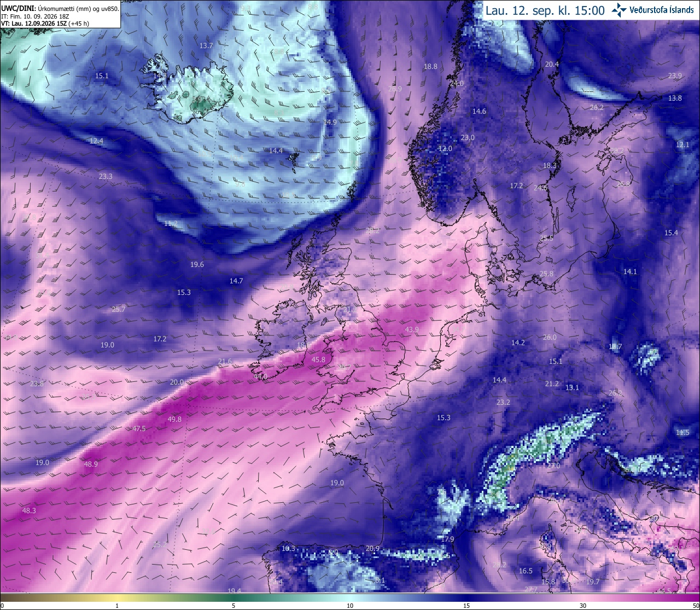The width and height of the screenshot is (700, 610).
Task: Pick the green section of the color scale near 5
Action: 234,597
